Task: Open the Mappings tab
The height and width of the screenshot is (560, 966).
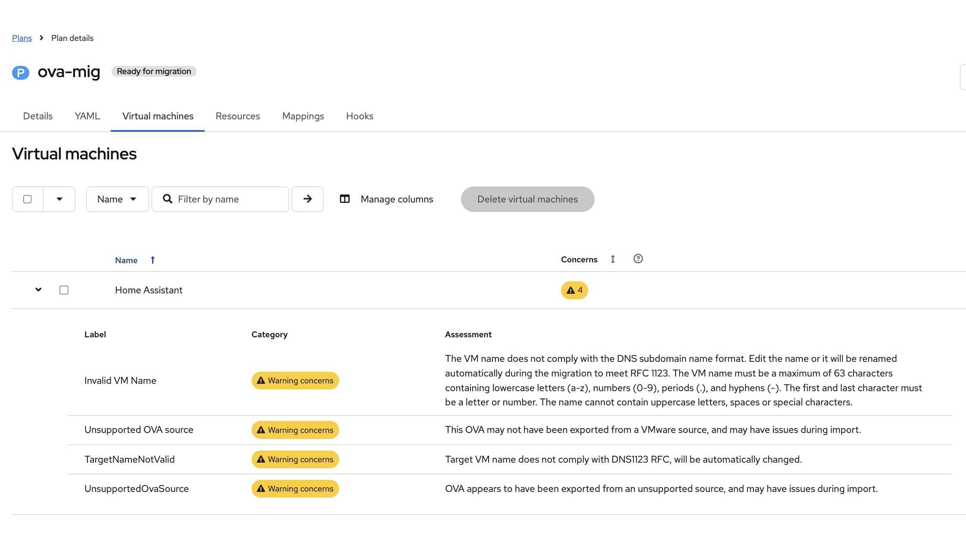Action: [x=303, y=116]
